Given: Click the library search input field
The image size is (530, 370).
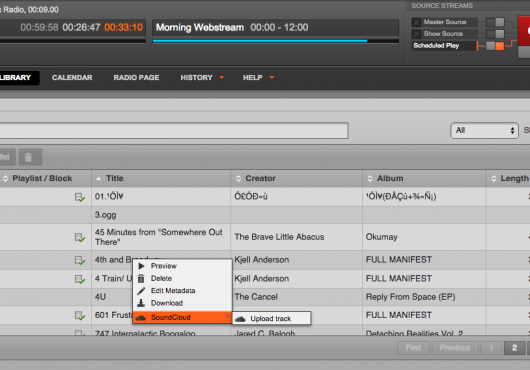Looking at the screenshot, I should click(174, 130).
